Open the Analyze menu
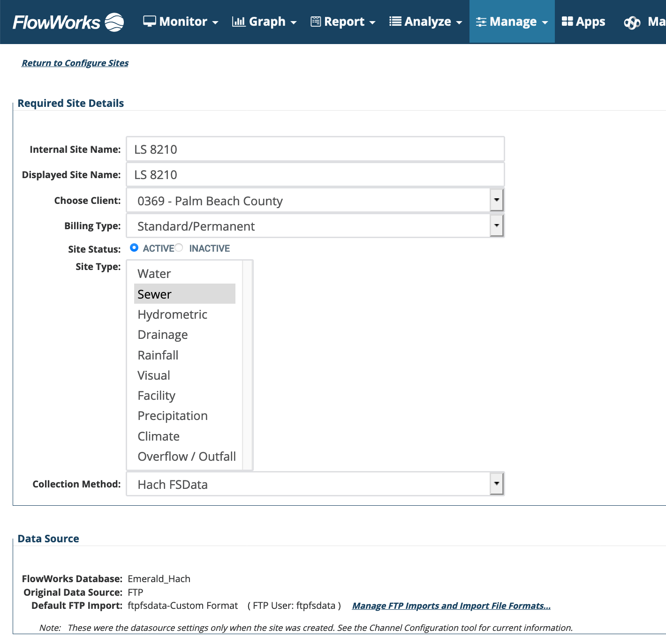 point(425,22)
